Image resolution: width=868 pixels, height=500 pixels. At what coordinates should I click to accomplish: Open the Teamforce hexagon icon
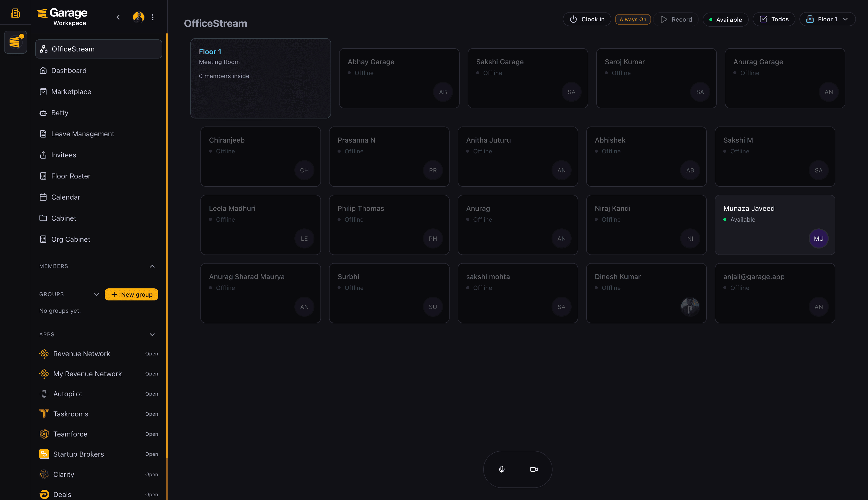point(44,434)
